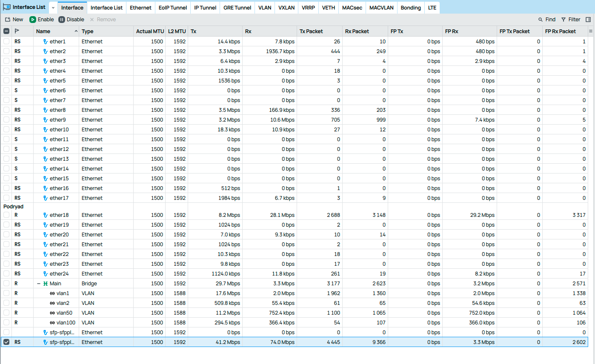Click the New item icon
The height and width of the screenshot is (364, 595).
[x=7, y=20]
